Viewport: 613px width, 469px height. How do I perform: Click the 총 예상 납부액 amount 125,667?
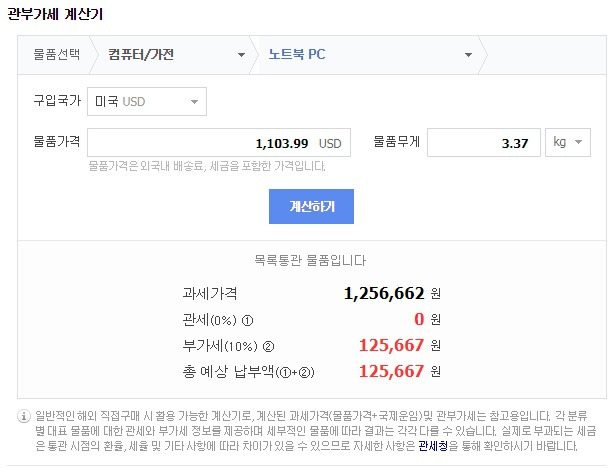coord(391,371)
